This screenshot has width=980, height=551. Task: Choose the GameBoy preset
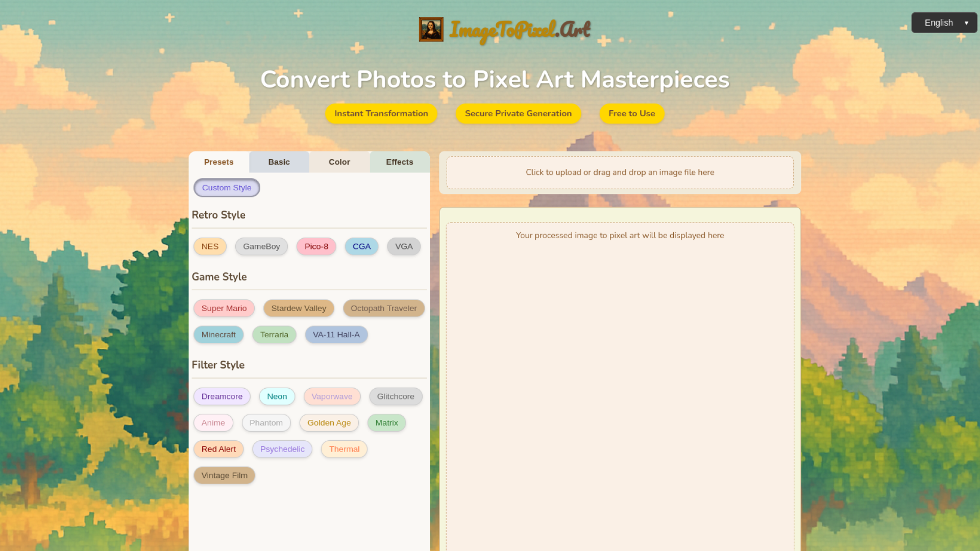pos(261,246)
